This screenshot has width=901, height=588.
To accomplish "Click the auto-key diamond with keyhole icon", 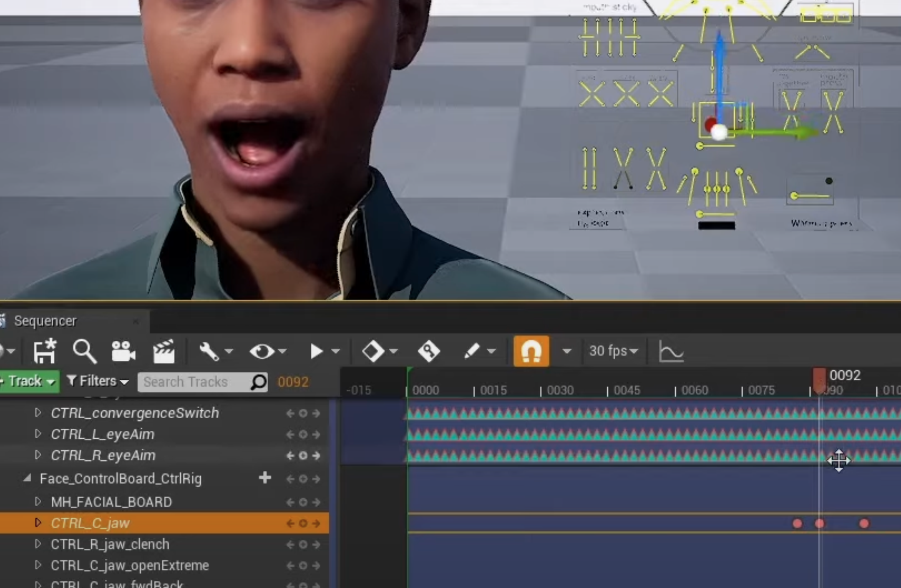I will click(429, 352).
